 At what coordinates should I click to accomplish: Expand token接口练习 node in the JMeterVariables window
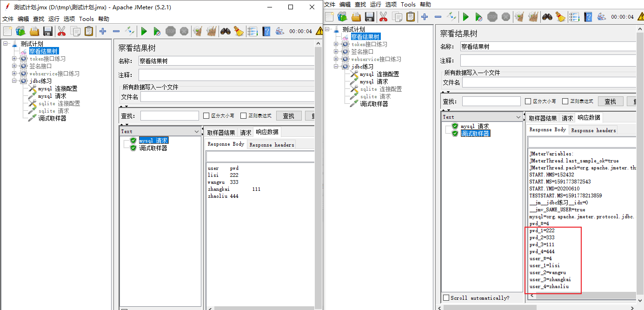tap(336, 45)
